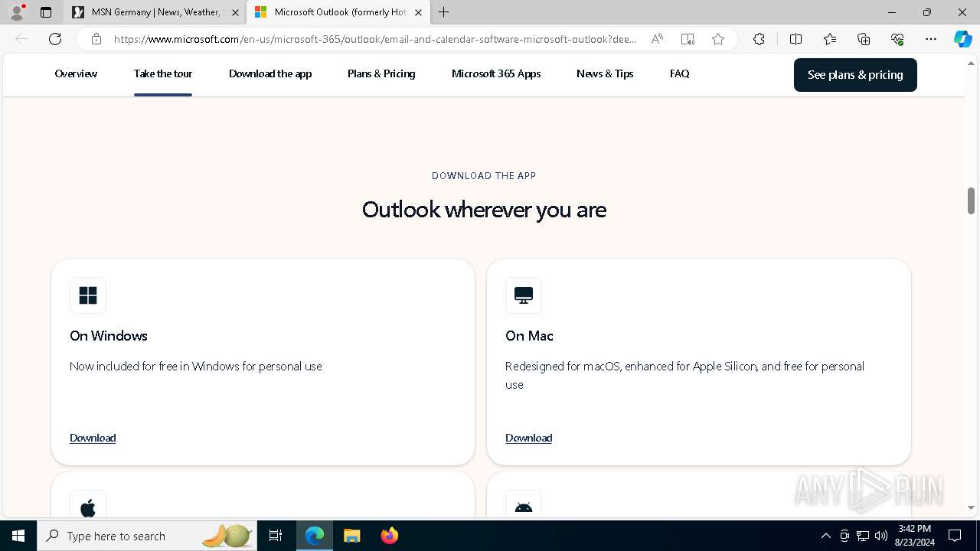Viewport: 980px width, 551px height.
Task: Select the Microsoft Outlook browser tab
Action: point(337,12)
